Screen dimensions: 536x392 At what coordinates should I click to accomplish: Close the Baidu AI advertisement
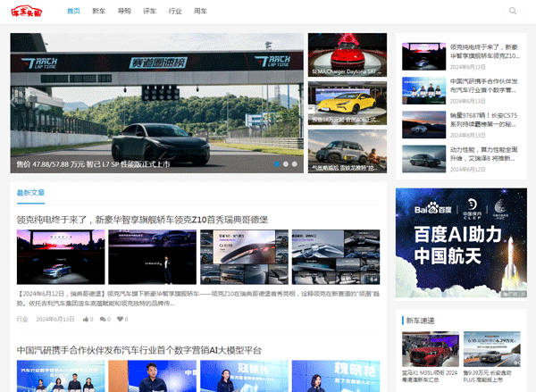click(x=523, y=294)
